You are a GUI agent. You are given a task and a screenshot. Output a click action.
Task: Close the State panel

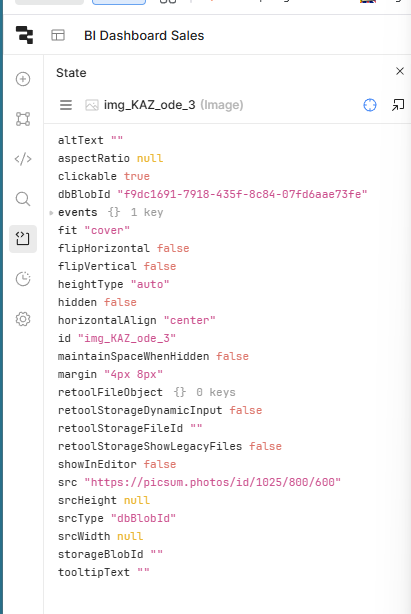400,71
